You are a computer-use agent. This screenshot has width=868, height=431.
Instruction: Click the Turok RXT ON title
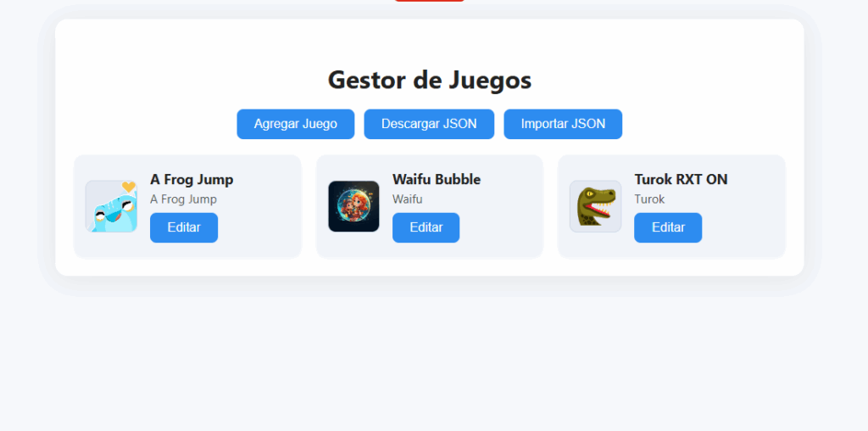pos(681,180)
